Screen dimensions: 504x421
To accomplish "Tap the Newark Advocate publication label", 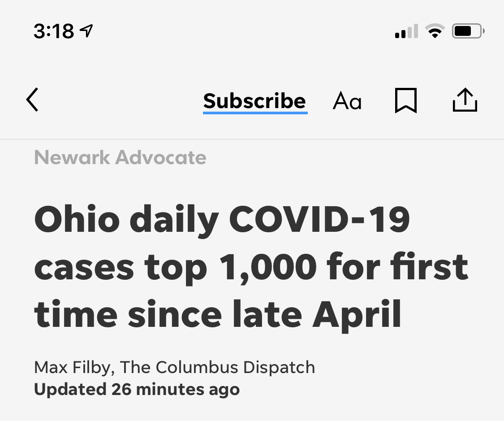I will point(120,158).
